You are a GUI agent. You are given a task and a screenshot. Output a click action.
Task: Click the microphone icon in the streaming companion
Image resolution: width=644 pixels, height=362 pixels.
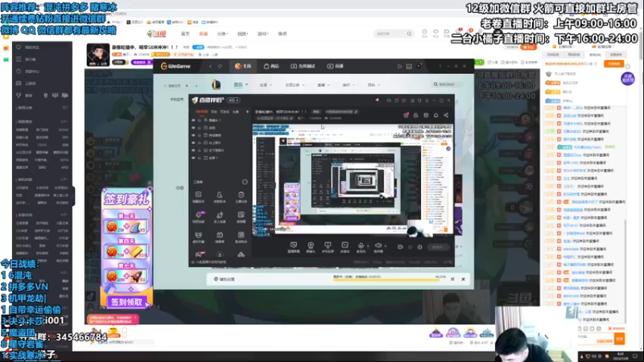[361, 247]
